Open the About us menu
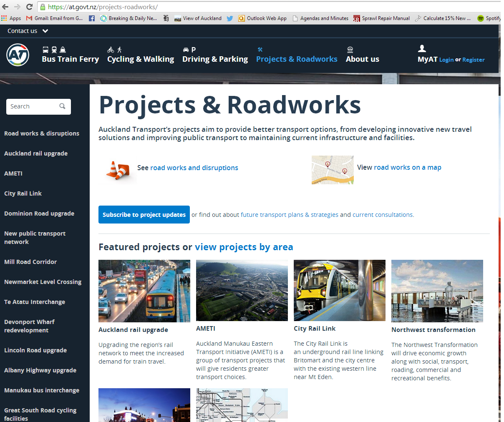 point(362,59)
